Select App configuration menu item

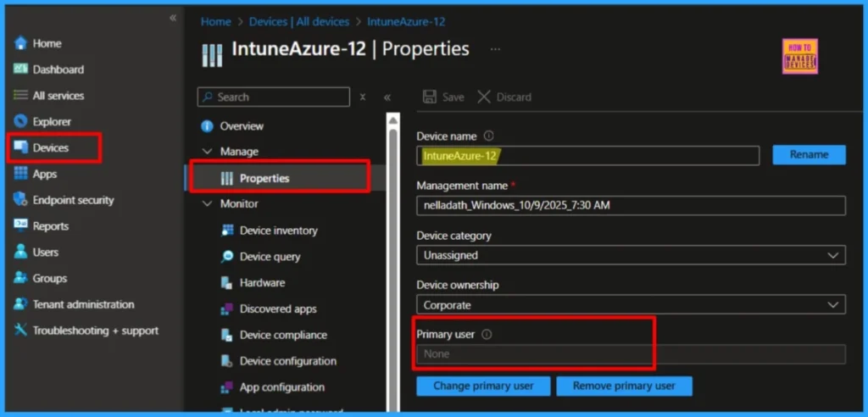281,387
